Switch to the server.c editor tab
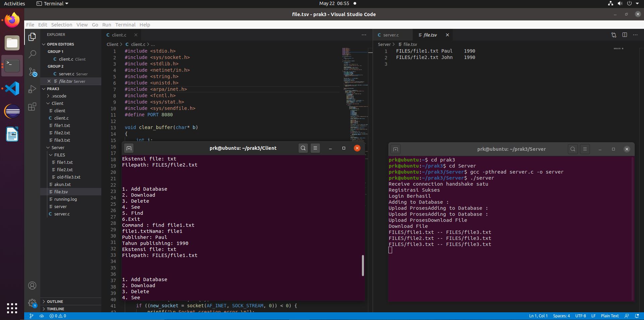644x320 pixels. [391, 35]
